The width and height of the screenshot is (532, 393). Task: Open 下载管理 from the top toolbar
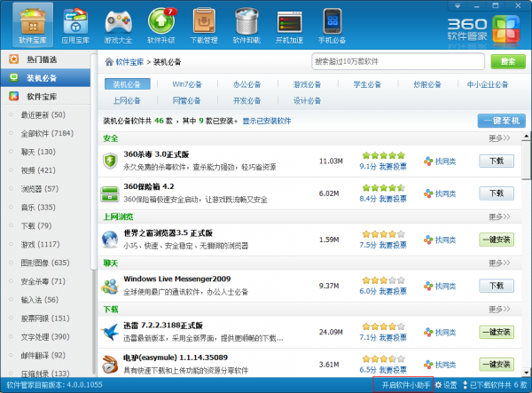[x=204, y=25]
